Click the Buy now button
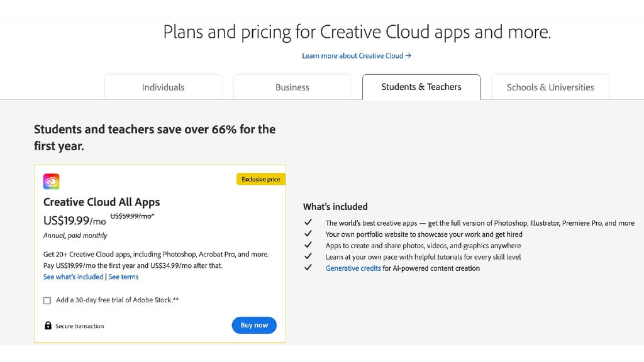644x362 pixels. point(254,325)
